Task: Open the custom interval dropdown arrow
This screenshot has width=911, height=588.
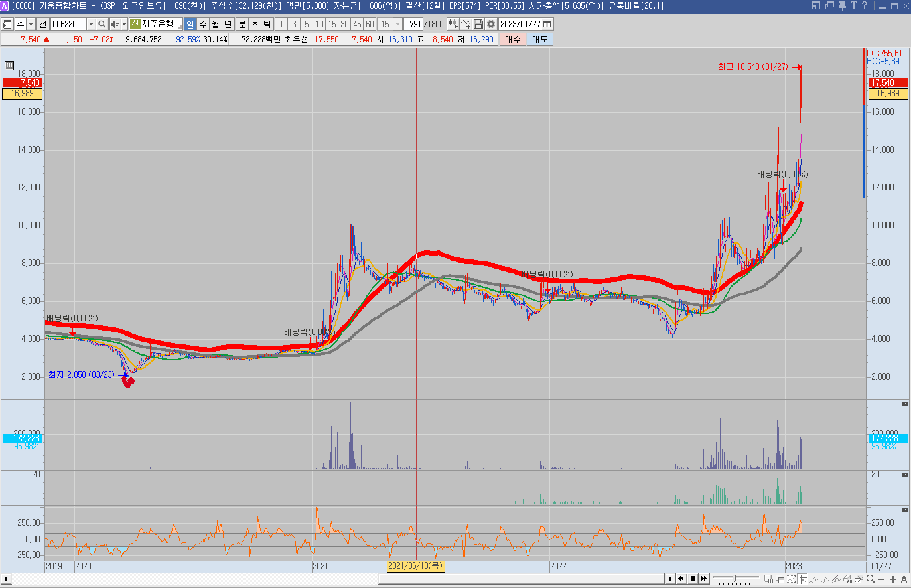Action: tap(397, 24)
